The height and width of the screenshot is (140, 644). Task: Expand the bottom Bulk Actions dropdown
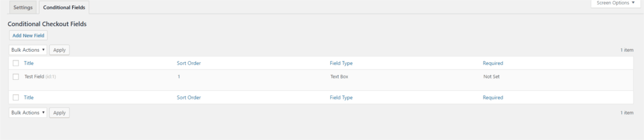click(x=28, y=113)
